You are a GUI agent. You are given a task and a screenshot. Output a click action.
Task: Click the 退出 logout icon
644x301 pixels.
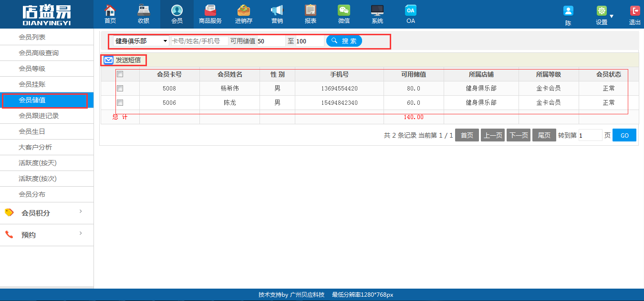[x=635, y=11]
